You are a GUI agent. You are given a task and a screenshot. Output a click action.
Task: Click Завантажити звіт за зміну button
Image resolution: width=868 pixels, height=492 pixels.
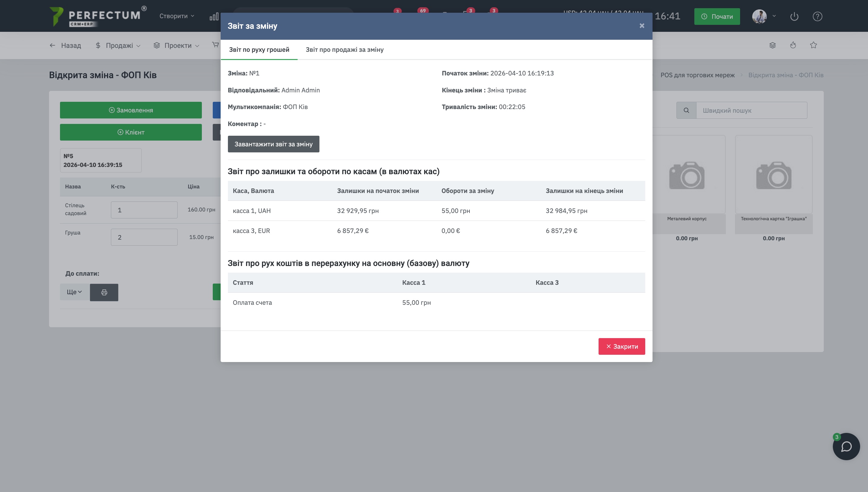(273, 144)
